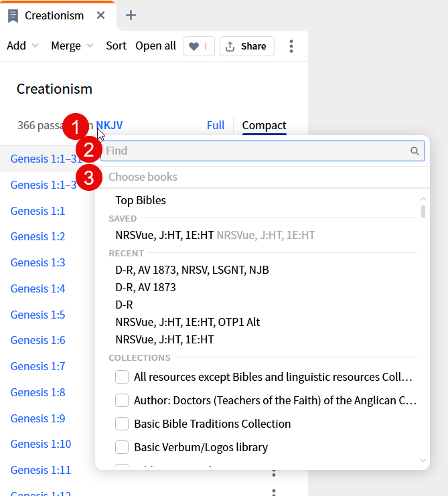This screenshot has width=448, height=496.
Task: Open the Genesis 1:11 passage link
Action: click(40, 470)
